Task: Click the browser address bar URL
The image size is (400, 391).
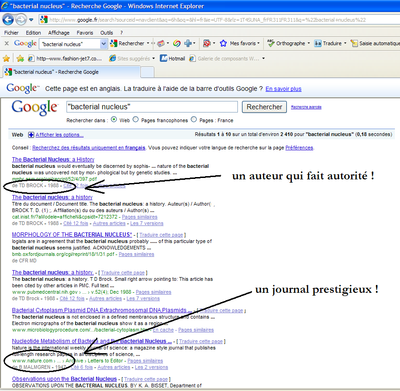Action: (x=207, y=20)
